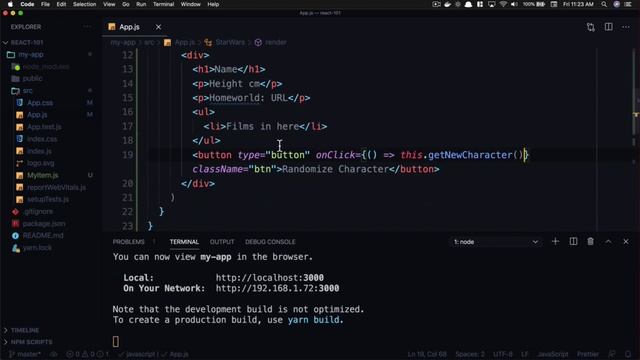Add a new terminal

tap(555, 242)
